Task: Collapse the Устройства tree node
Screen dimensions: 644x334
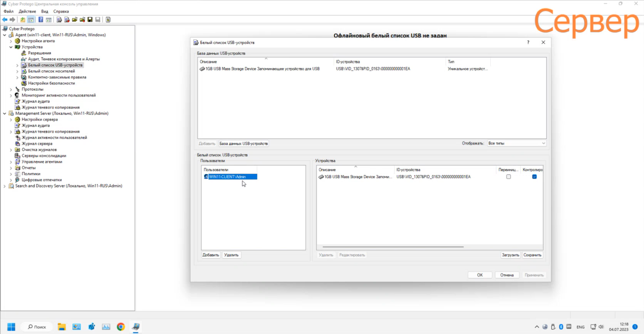Action: tap(11, 47)
